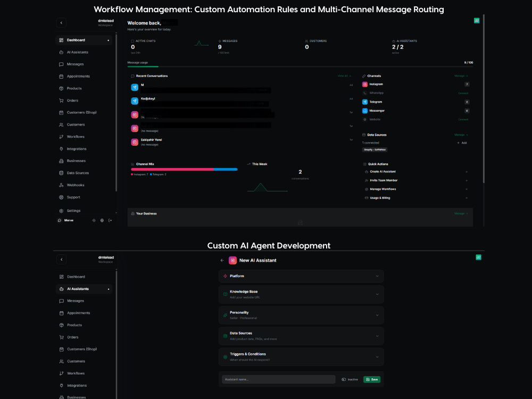Expand the Platform section

(x=301, y=276)
